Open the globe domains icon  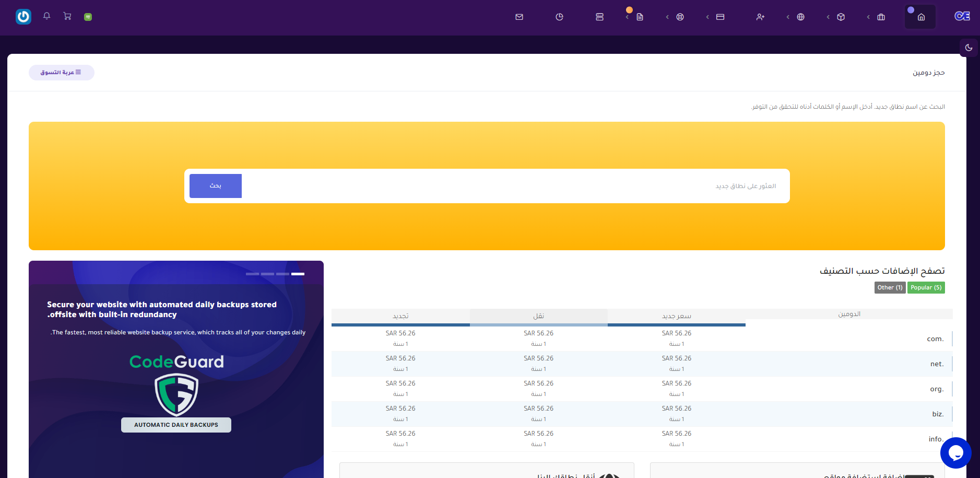point(800,17)
